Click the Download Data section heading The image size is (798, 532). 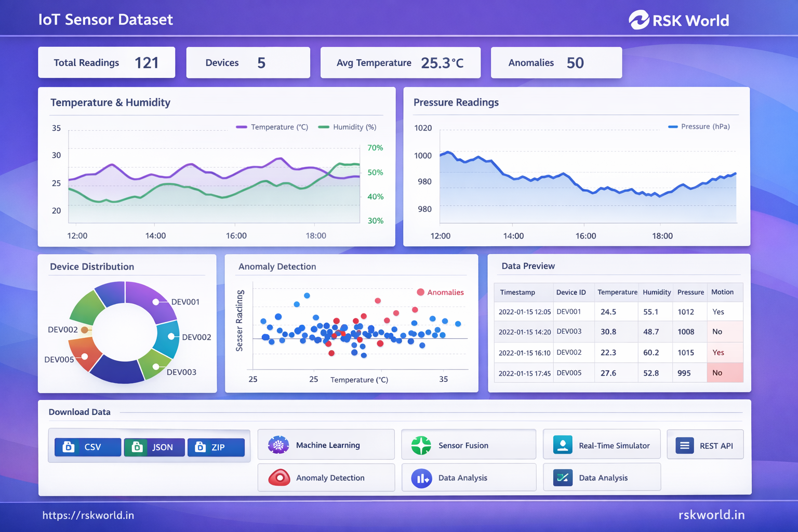coord(79,412)
